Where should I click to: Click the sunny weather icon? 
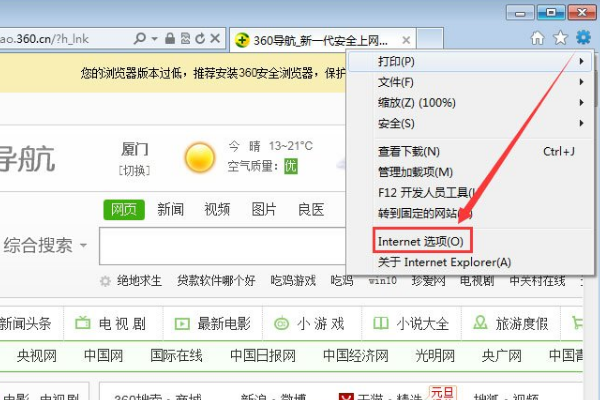click(199, 157)
